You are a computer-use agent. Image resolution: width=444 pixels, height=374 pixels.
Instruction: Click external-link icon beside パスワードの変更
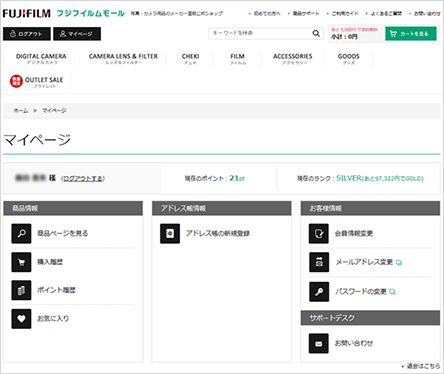[x=393, y=292]
